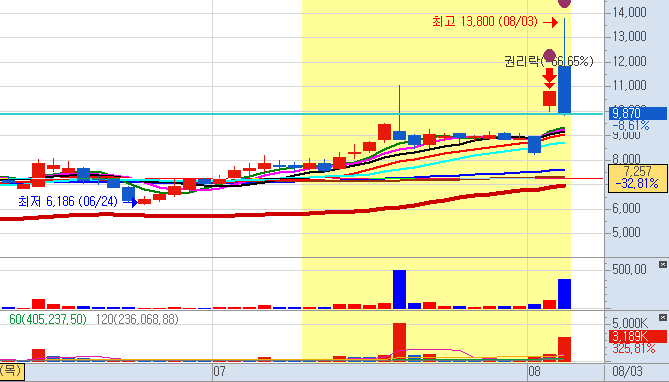Select the 12,000 price axis label
This screenshot has height=382, width=669.
[x=629, y=61]
